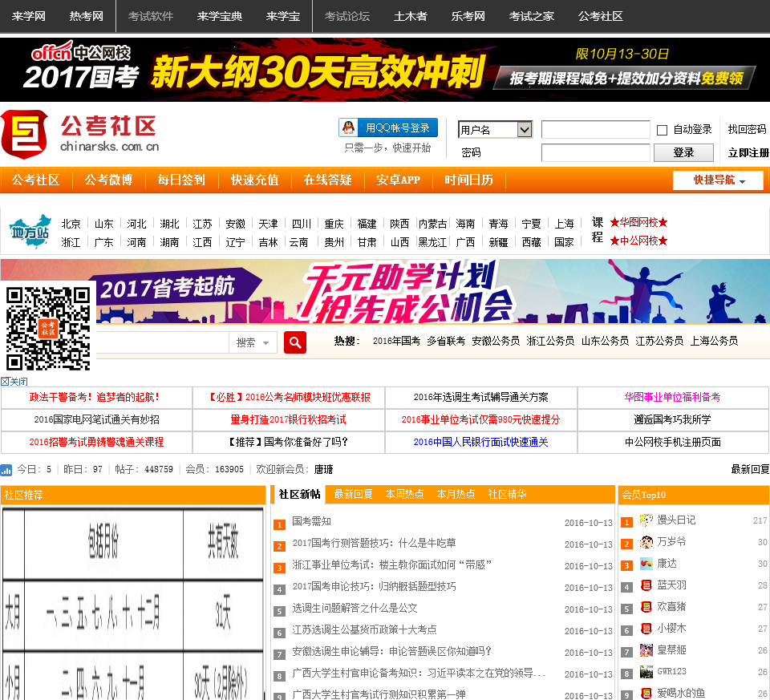Click the 来学网 top bar link
This screenshot has height=700, width=770.
(x=29, y=16)
